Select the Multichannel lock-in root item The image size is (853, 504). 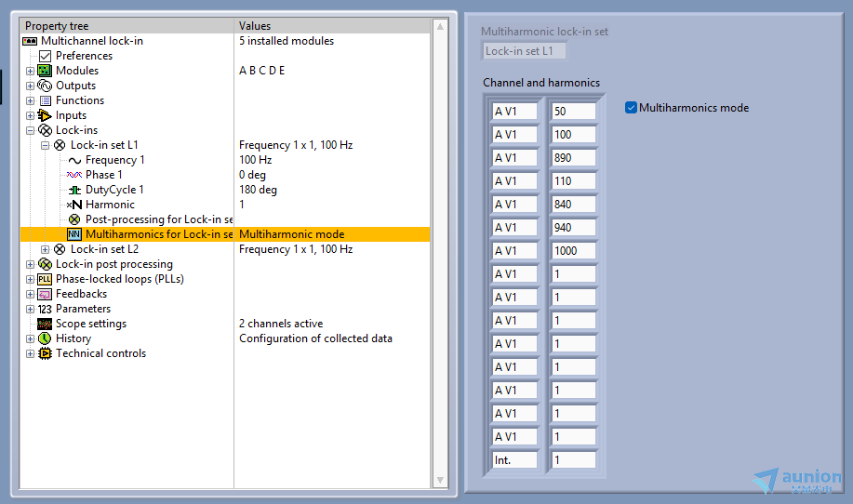(x=91, y=41)
